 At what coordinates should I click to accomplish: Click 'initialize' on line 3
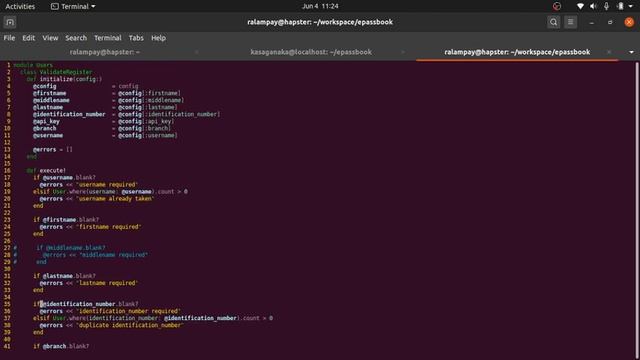coord(56,79)
